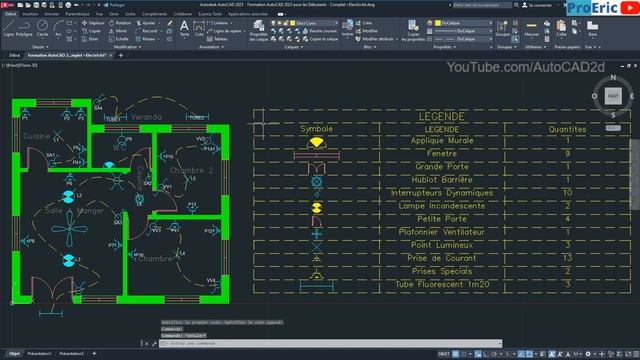The width and height of the screenshot is (640, 360).
Task: Expand the Modification panel
Action: click(127, 47)
